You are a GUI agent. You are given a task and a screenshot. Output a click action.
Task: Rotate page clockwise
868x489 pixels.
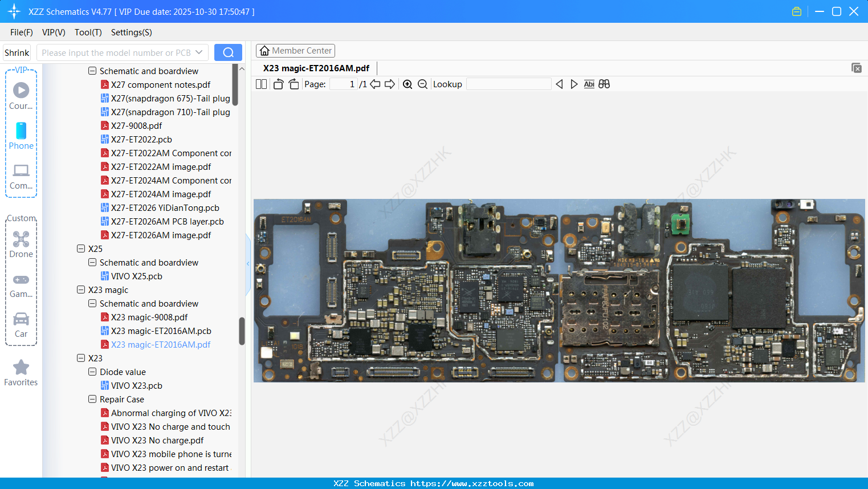[294, 84]
